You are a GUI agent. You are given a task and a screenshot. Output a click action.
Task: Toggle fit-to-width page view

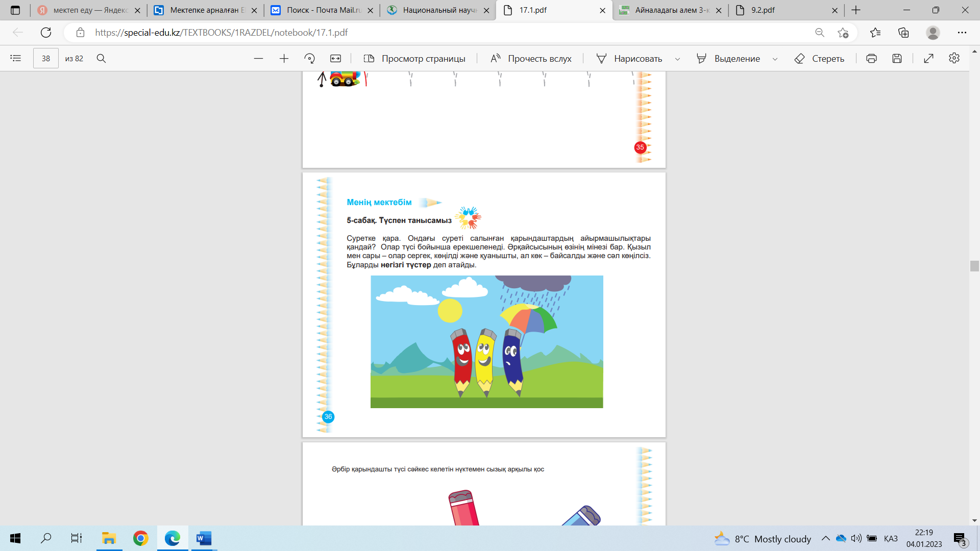[x=335, y=58]
